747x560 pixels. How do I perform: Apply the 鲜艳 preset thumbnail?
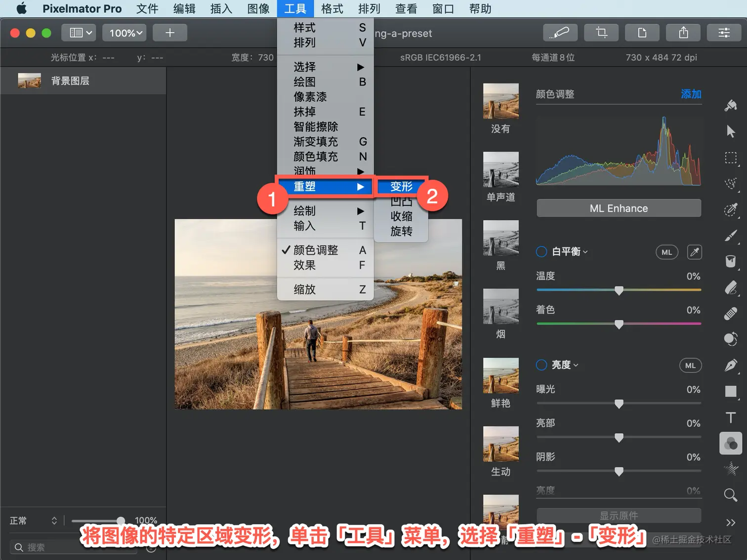click(x=501, y=376)
